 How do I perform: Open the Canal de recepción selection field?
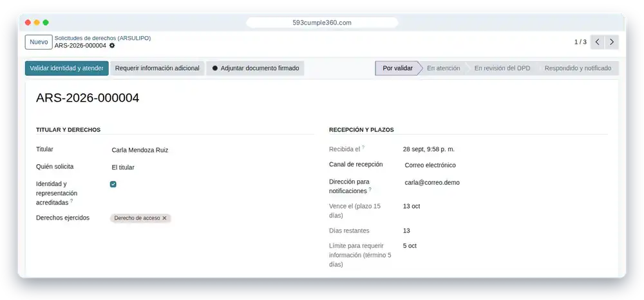click(506, 165)
